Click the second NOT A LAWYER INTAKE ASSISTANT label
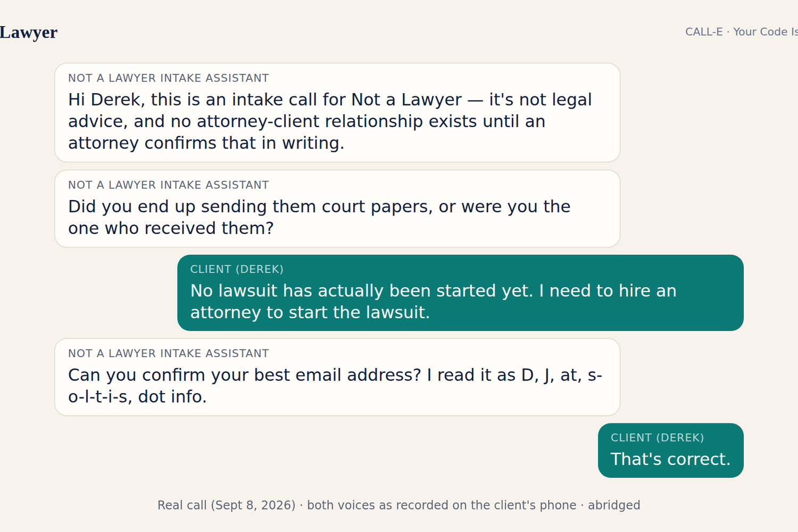 click(x=169, y=185)
